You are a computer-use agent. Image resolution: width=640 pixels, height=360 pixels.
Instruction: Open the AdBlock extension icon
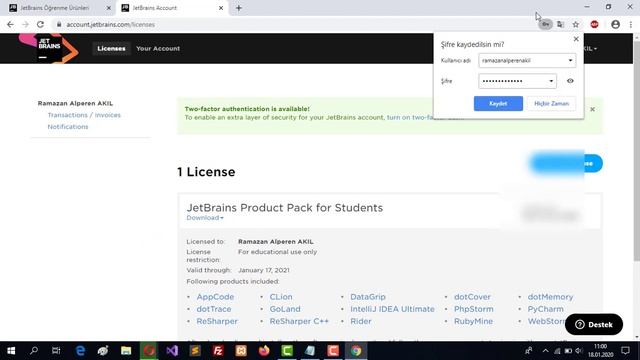pos(594,24)
